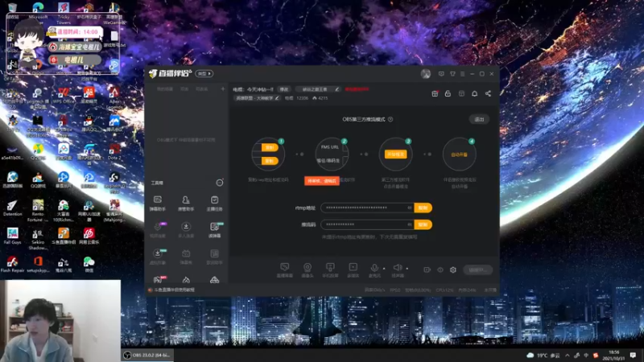Copy the rtmp address with orange button
The image size is (644, 362).
tap(423, 208)
